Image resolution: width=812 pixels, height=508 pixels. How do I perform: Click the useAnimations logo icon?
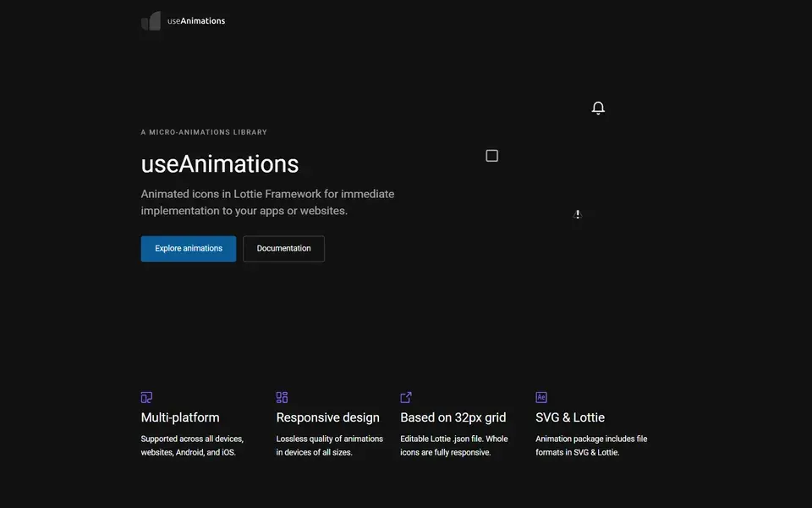click(x=151, y=20)
